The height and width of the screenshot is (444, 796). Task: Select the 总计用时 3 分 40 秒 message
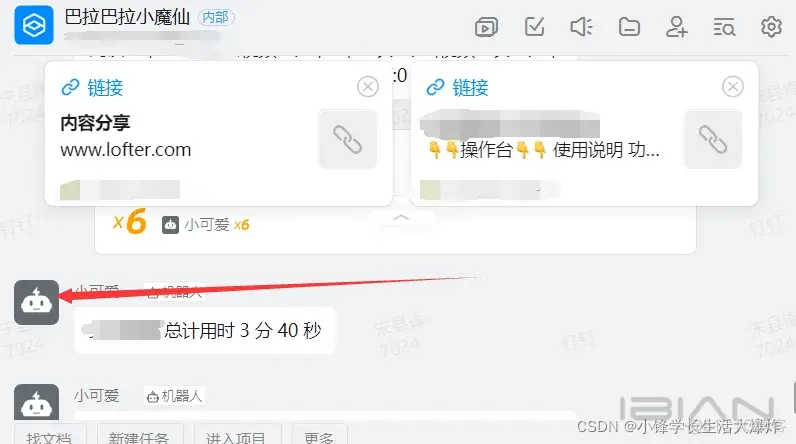205,331
